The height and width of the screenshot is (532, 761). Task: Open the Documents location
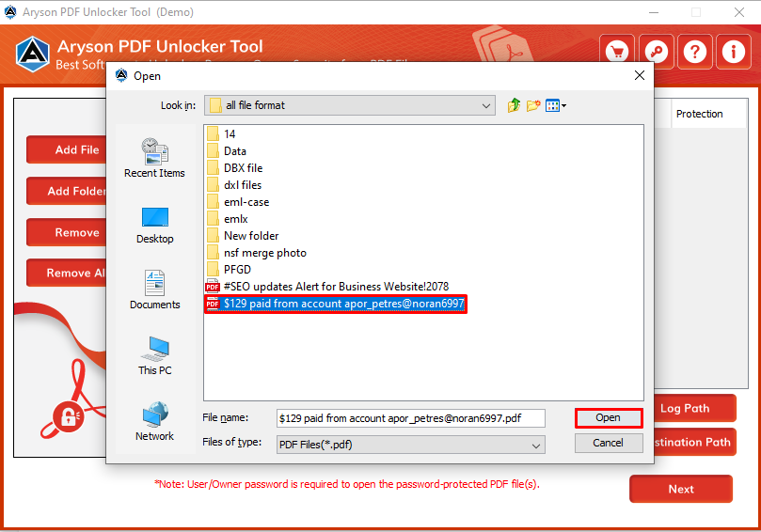(154, 290)
